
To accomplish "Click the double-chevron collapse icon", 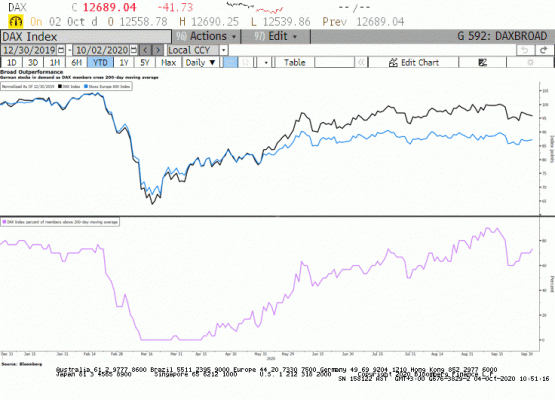I will 361,63.
